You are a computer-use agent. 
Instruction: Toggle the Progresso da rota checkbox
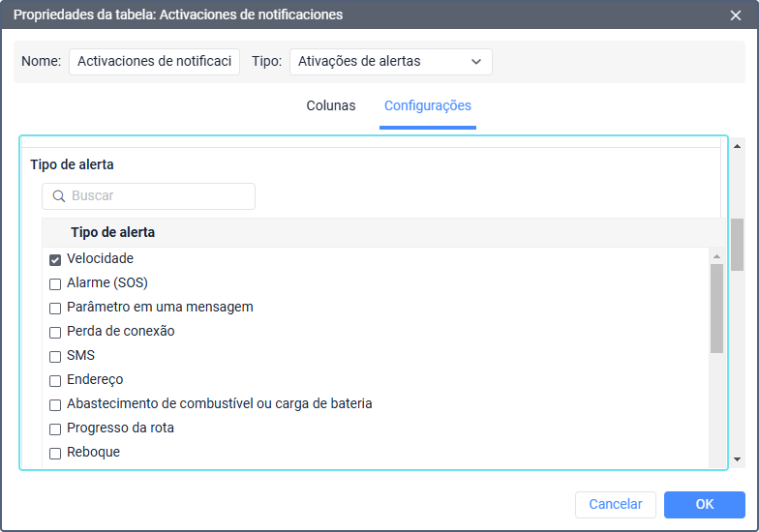(55, 429)
